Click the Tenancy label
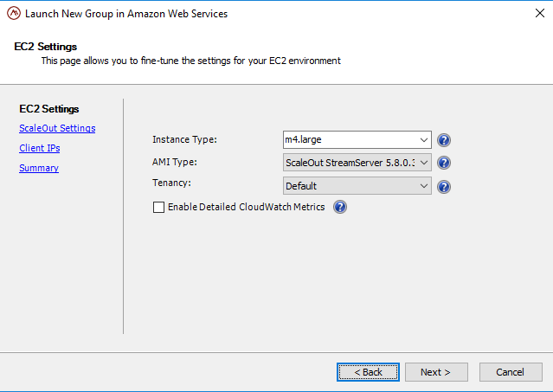The image size is (553, 392). coord(171,183)
